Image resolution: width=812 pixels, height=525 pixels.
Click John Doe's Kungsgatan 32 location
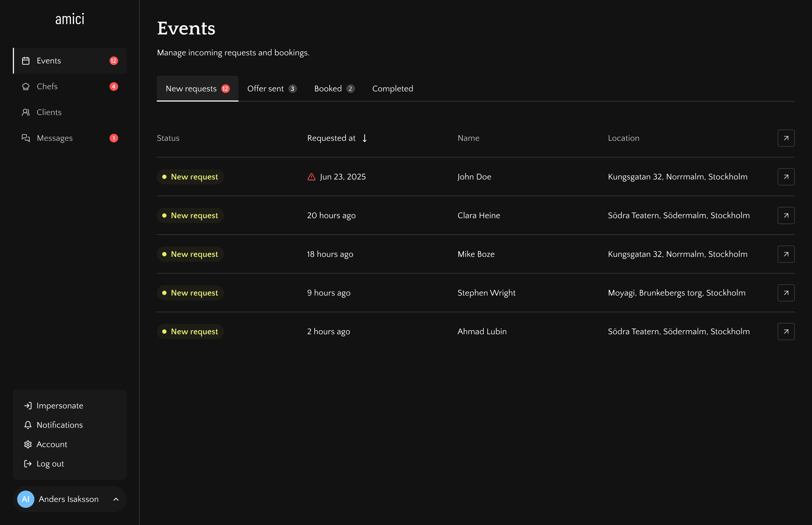pos(677,177)
